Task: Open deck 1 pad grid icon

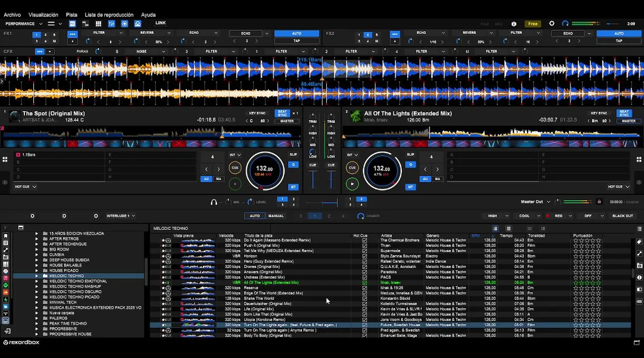Action: click(5, 160)
